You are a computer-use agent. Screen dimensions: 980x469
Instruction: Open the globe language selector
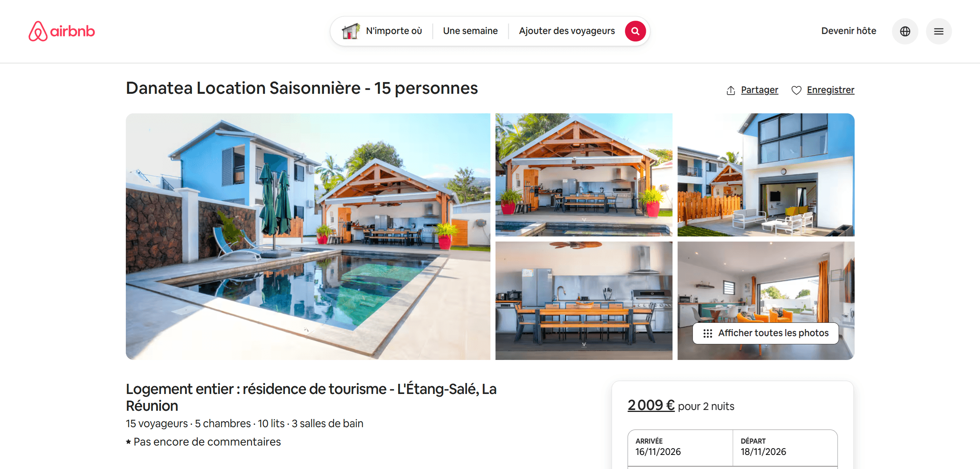pos(905,31)
